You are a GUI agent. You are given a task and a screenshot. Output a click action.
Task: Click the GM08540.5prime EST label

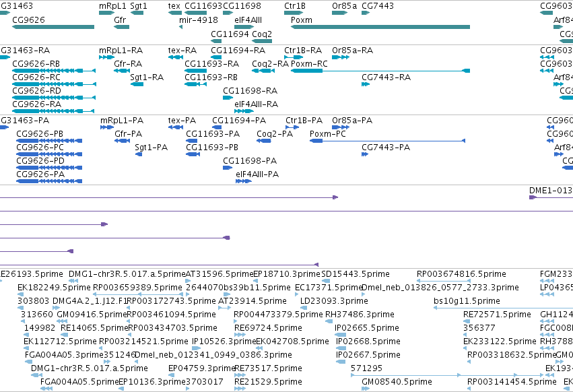coord(397,382)
